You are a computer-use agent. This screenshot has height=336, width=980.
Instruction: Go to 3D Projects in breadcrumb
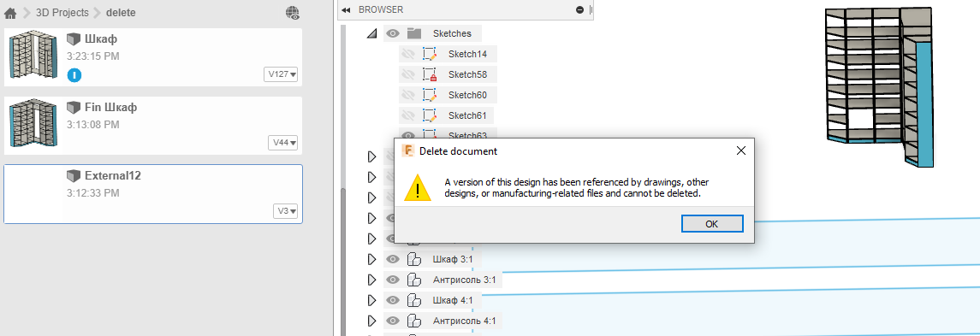coord(62,13)
